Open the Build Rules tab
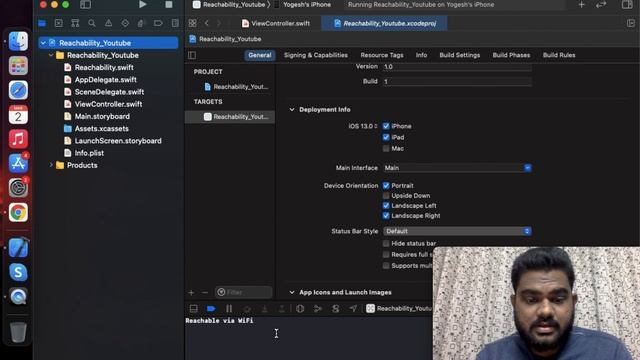This screenshot has height=360, width=640. [x=559, y=55]
